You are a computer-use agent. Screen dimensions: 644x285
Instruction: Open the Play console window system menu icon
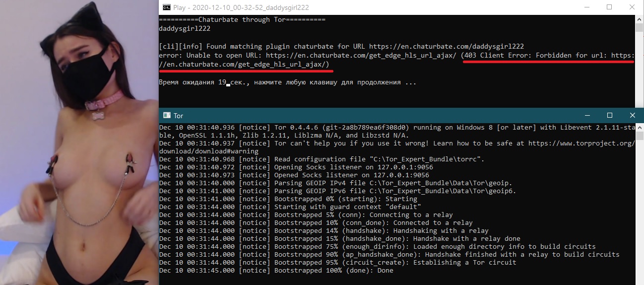(x=167, y=7)
